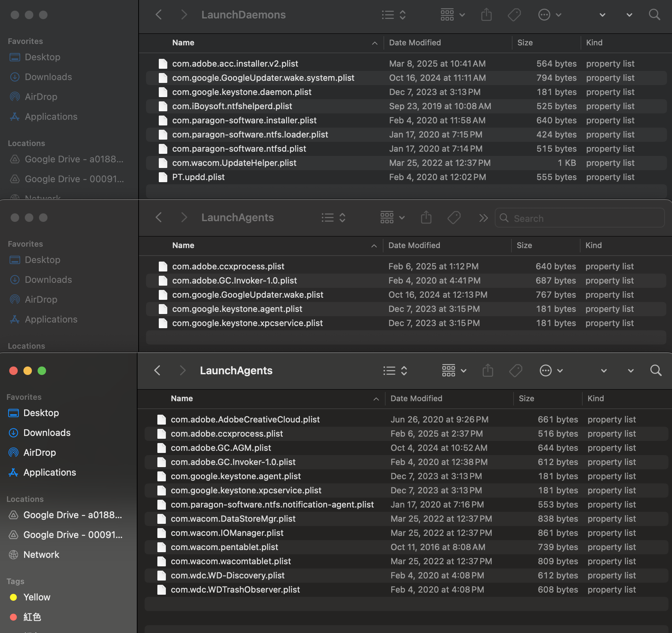Click the Share icon in the bottom LaunchAgents window
The width and height of the screenshot is (672, 633).
488,371
